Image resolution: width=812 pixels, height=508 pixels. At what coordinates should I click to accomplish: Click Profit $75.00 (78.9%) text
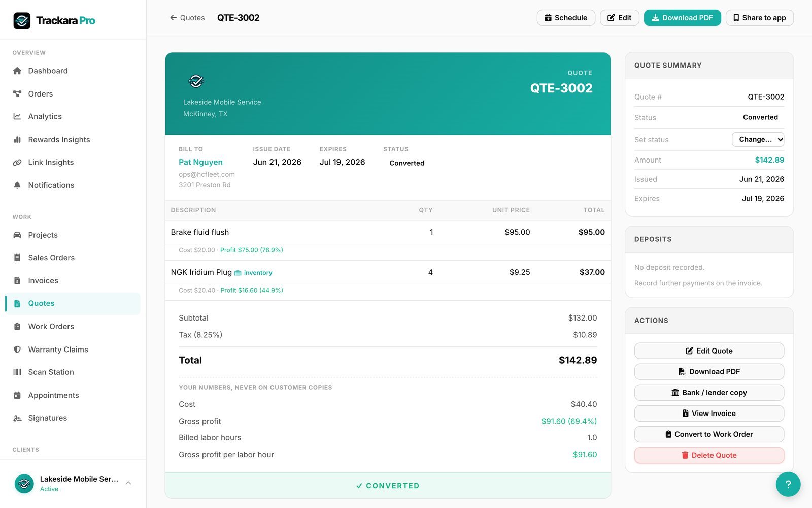pos(252,250)
